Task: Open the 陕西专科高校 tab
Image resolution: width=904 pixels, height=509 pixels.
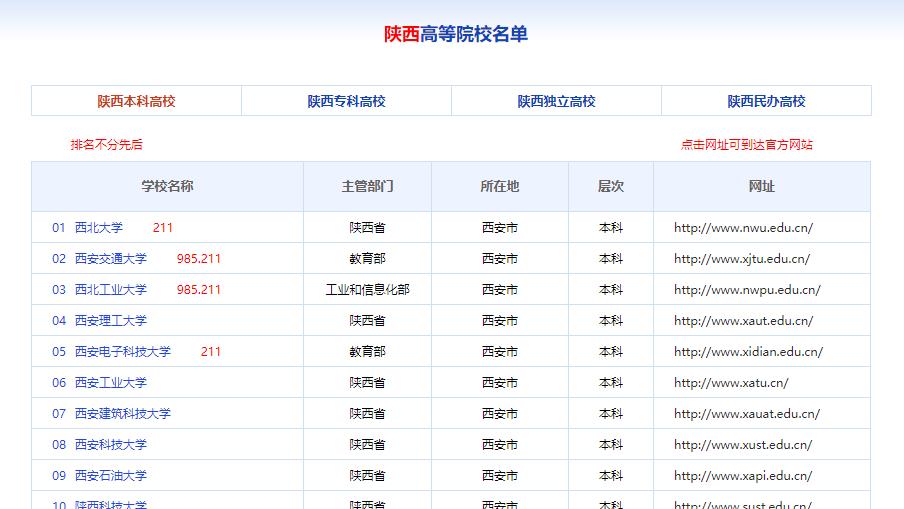Action: click(346, 101)
